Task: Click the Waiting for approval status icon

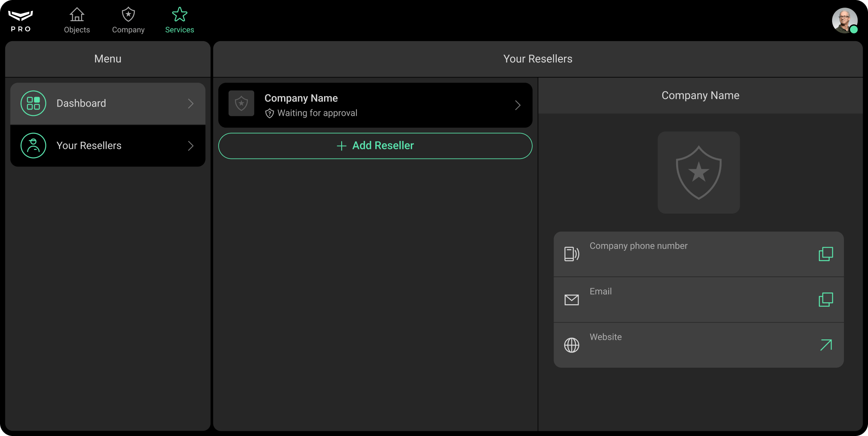Action: tap(269, 113)
